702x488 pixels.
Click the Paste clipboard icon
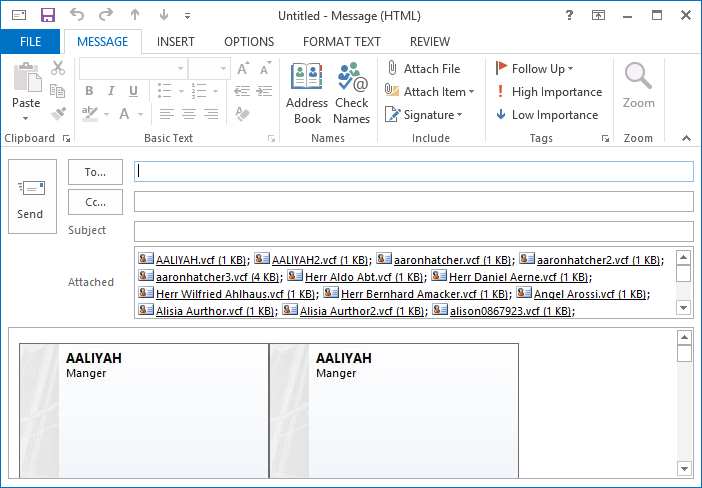26,77
